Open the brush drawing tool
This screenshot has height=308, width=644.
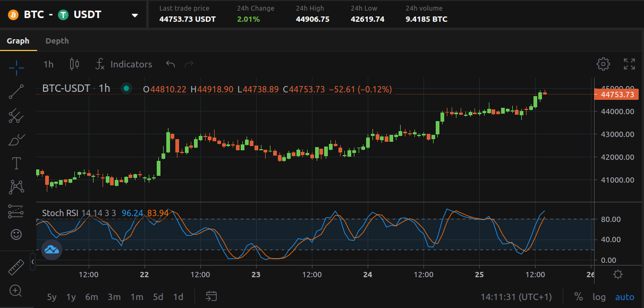[16, 139]
